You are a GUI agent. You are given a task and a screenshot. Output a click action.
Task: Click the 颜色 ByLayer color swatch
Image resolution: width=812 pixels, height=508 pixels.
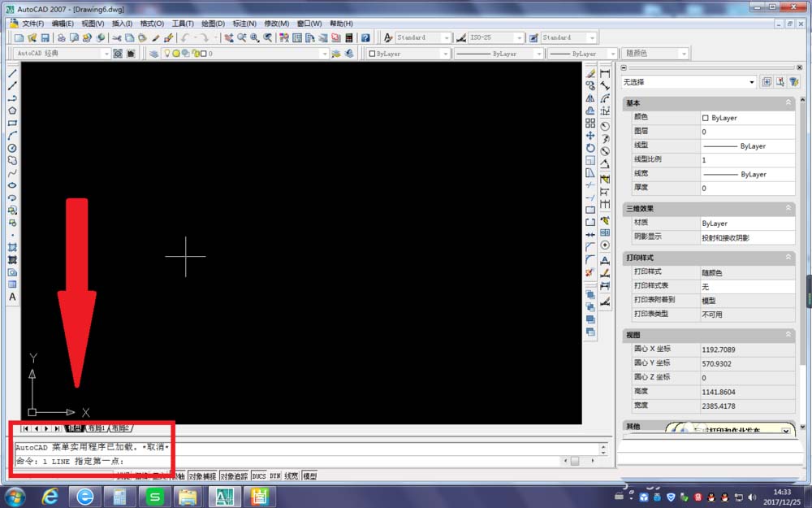705,118
